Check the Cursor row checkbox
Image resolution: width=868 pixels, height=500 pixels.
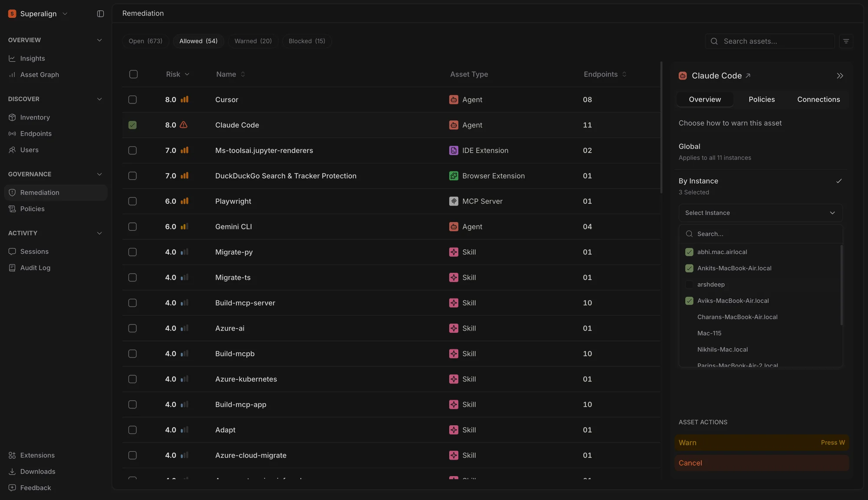coord(132,100)
